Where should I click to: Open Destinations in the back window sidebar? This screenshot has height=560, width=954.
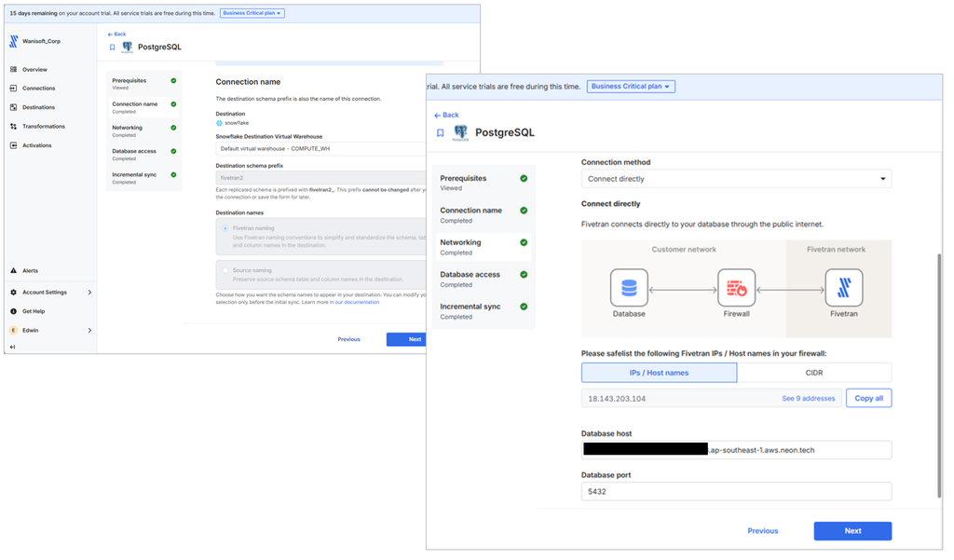[x=38, y=107]
